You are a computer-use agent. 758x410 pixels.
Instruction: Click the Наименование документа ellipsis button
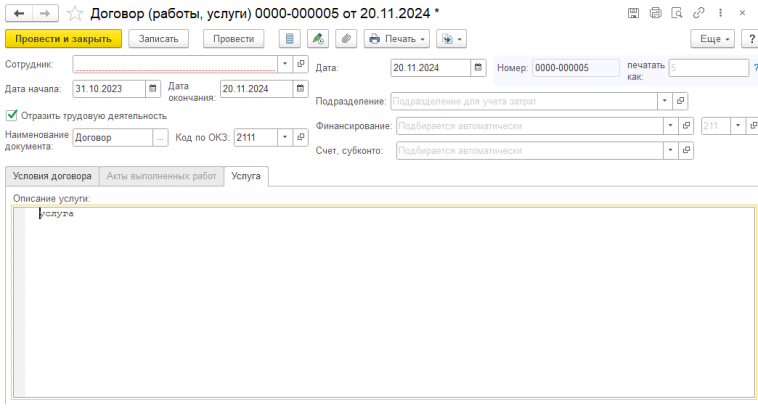pos(160,138)
